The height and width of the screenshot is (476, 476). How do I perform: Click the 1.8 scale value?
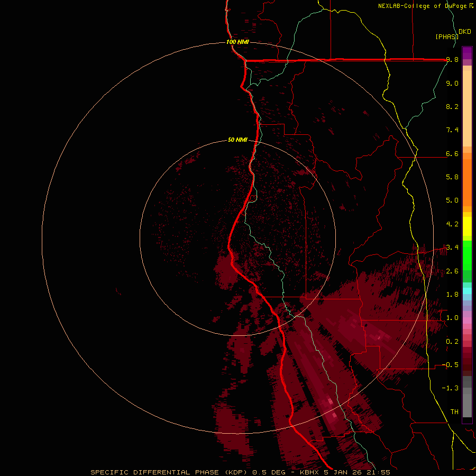(x=452, y=295)
